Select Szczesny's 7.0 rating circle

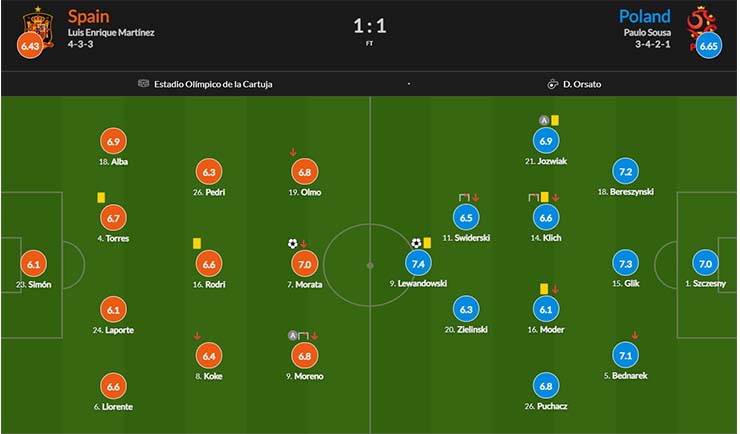click(x=705, y=264)
